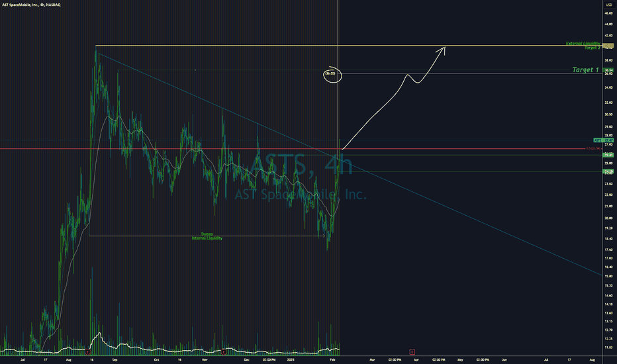Click the 0.5 (26.54) red line label
Image resolution: width=617 pixels, height=364 pixels.
[x=593, y=148]
